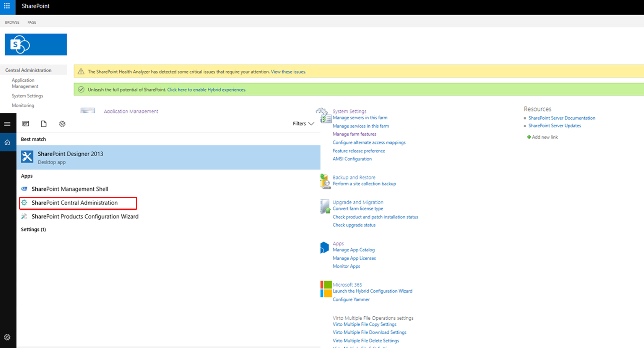Open Manage farm features

point(354,134)
